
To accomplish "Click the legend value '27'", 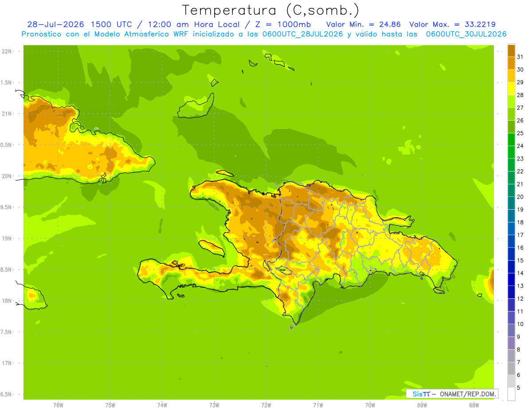I will pos(520,108).
